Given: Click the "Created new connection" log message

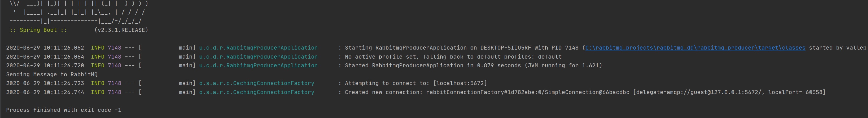Looking at the screenshot, I should [383, 92].
